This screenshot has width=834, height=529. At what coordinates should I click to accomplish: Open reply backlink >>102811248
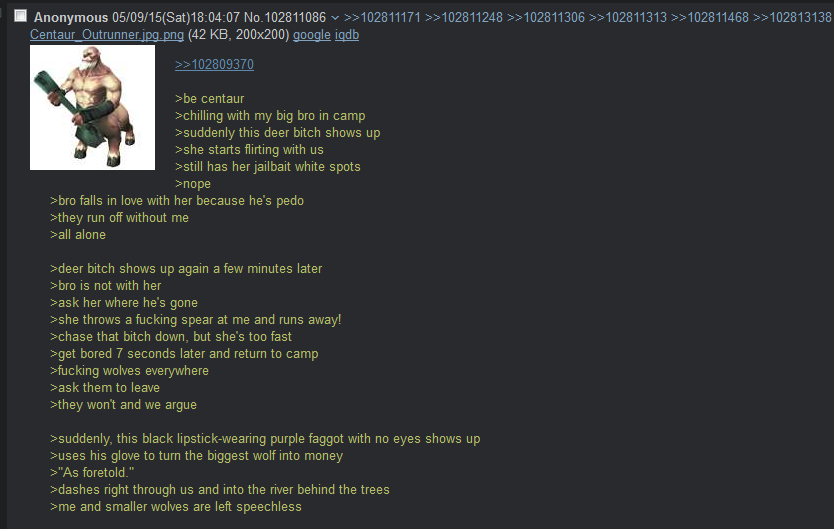pyautogui.click(x=464, y=18)
